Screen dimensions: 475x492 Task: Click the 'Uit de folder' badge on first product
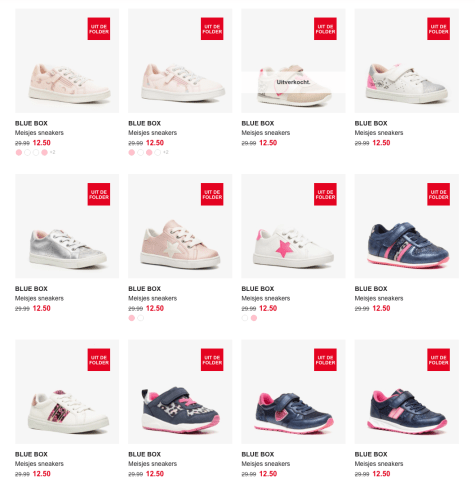(x=99, y=29)
